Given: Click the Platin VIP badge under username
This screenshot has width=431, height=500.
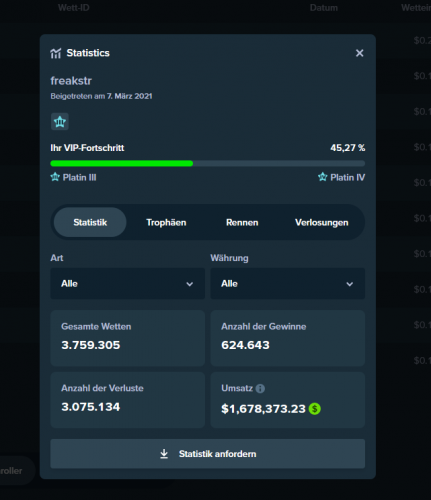Looking at the screenshot, I should tap(60, 121).
